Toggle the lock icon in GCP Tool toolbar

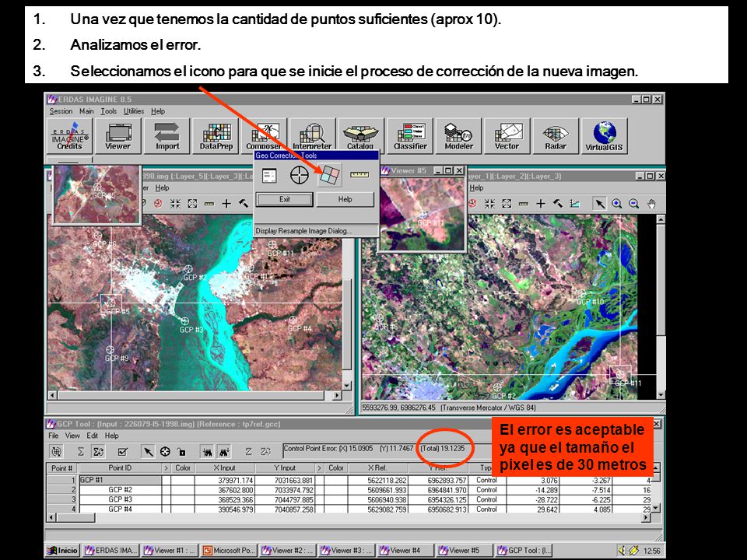[181, 451]
